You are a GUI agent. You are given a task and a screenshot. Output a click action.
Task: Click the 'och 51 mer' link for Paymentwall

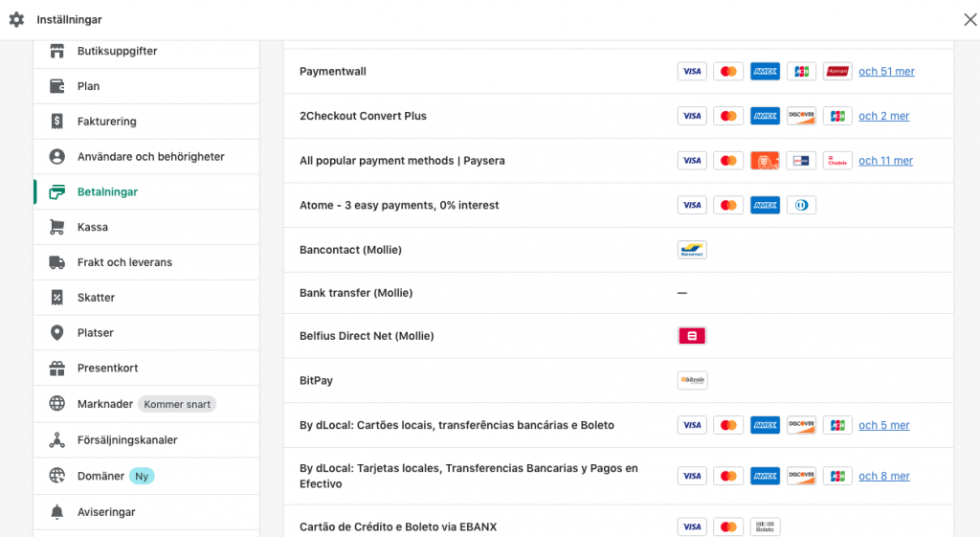[x=886, y=71]
